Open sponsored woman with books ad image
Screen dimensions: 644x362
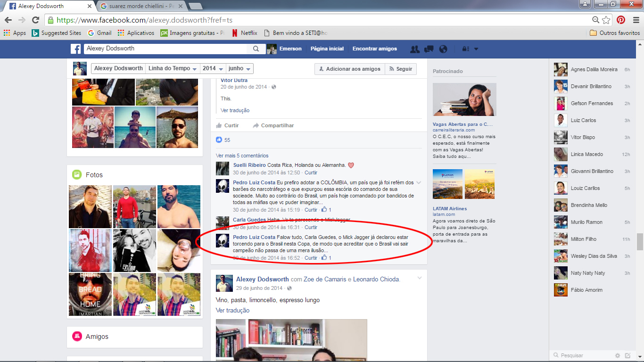(464, 99)
